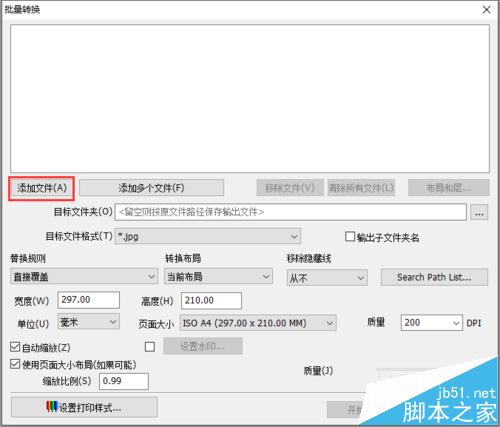500x427 pixels.
Task: Click the 布局和层... button
Action: (x=449, y=188)
